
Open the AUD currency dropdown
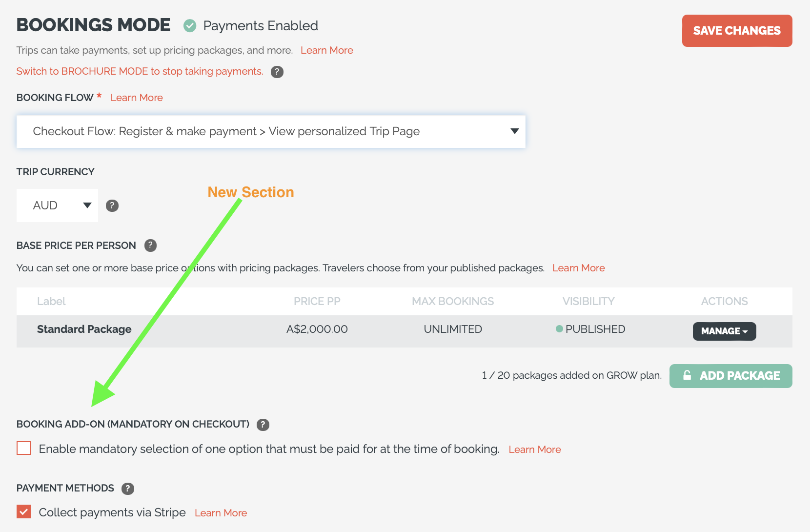click(x=57, y=205)
